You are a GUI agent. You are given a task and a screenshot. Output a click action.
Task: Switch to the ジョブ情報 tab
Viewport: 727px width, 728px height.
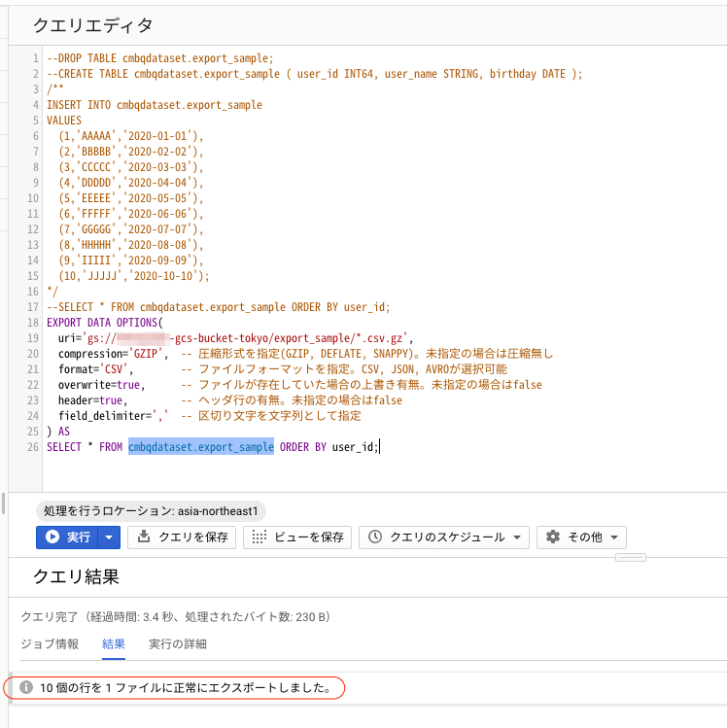(50, 643)
